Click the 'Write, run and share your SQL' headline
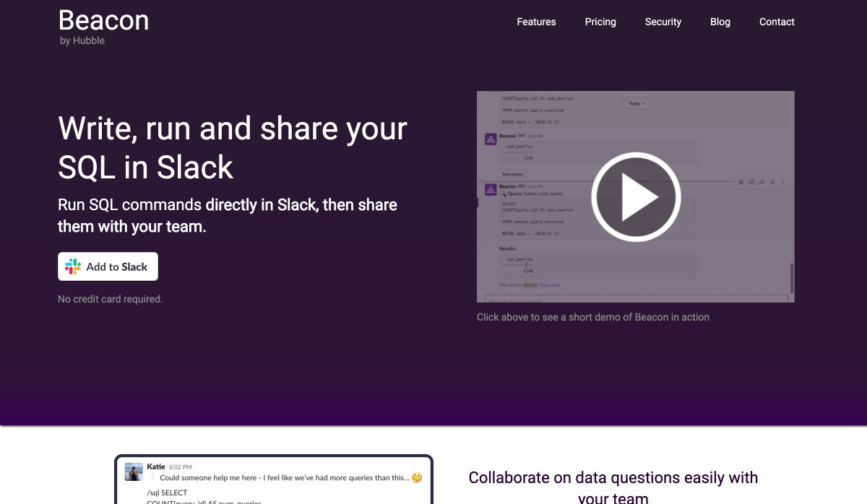The height and width of the screenshot is (504, 867). coord(233,148)
